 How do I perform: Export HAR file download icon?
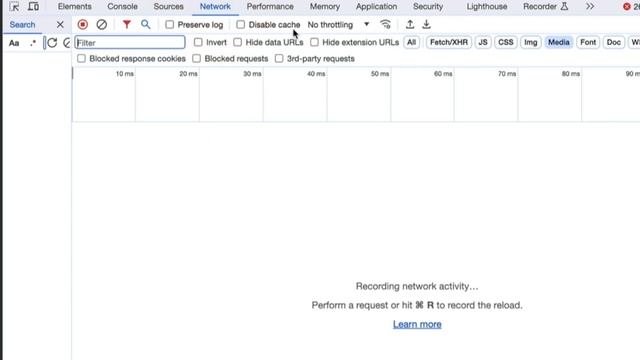(x=427, y=24)
